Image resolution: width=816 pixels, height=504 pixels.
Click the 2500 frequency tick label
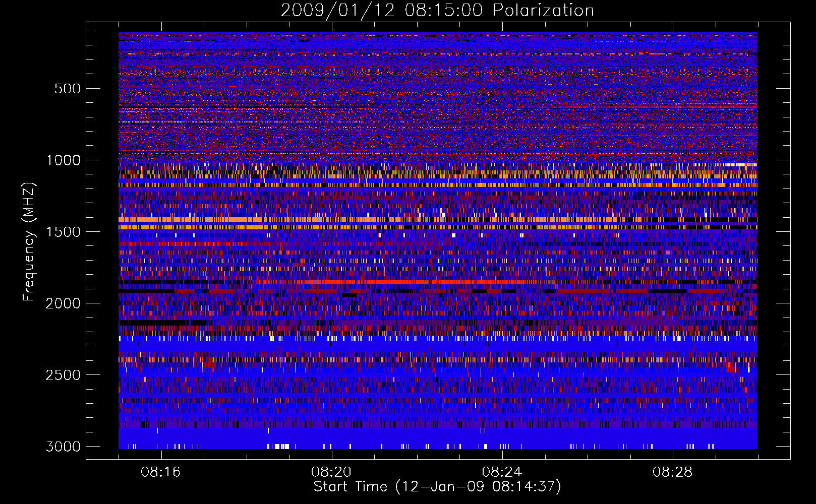(63, 375)
